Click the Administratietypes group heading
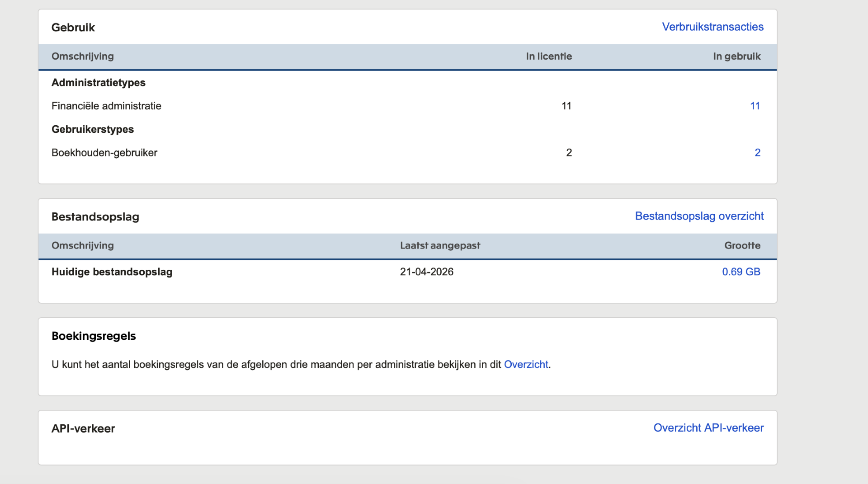Viewport: 868px width, 484px height. [x=99, y=83]
